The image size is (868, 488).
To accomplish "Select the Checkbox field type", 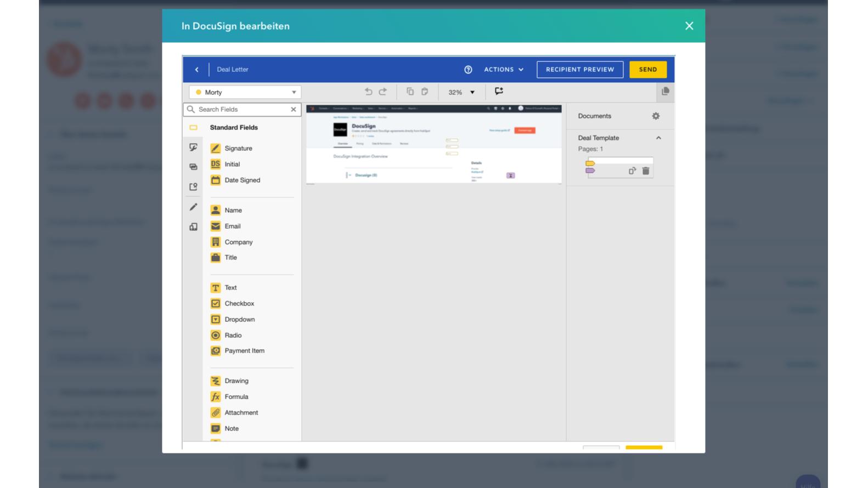I will pos(239,303).
